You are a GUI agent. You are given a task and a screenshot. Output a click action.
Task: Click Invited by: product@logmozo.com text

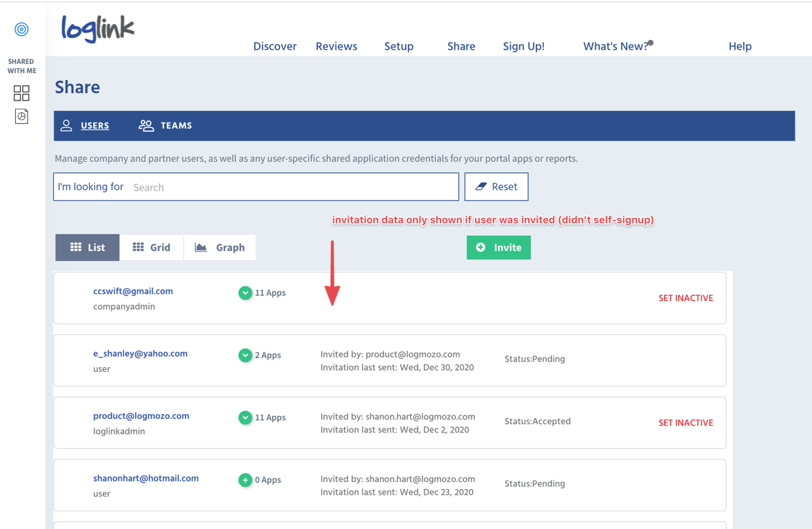click(x=390, y=354)
